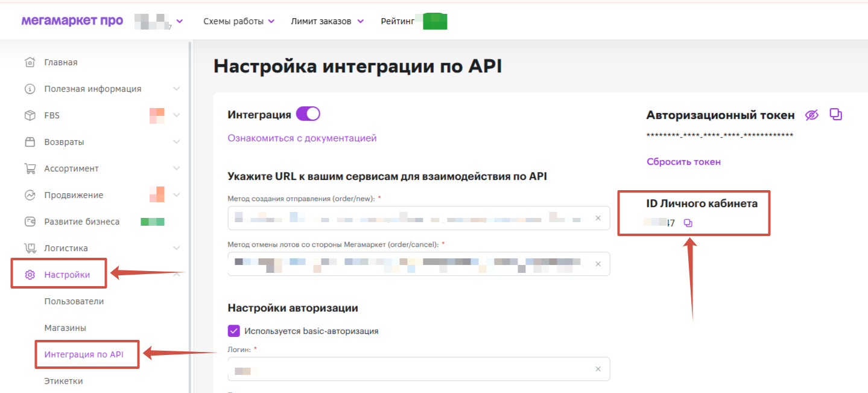
Task: Click the sidebar vertical scrollbar
Action: 190,217
